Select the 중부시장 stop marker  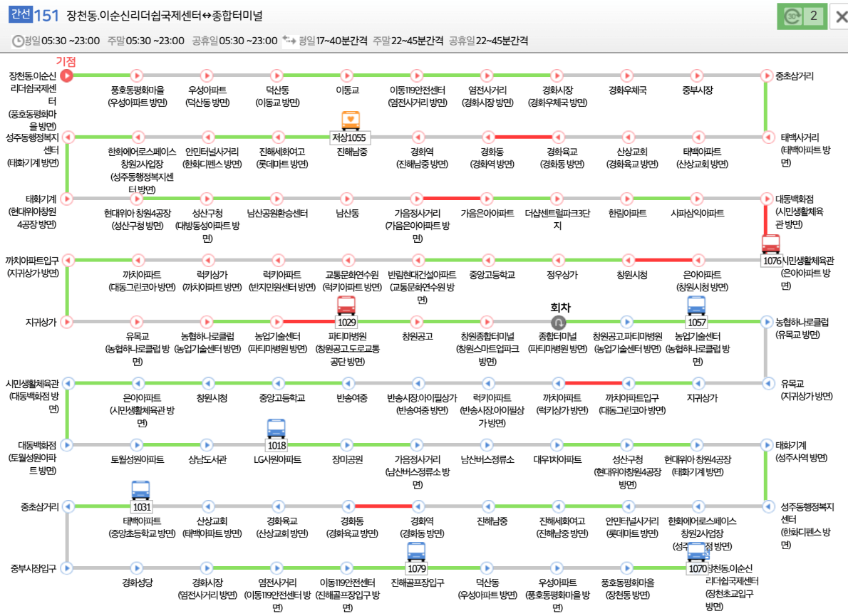(697, 75)
